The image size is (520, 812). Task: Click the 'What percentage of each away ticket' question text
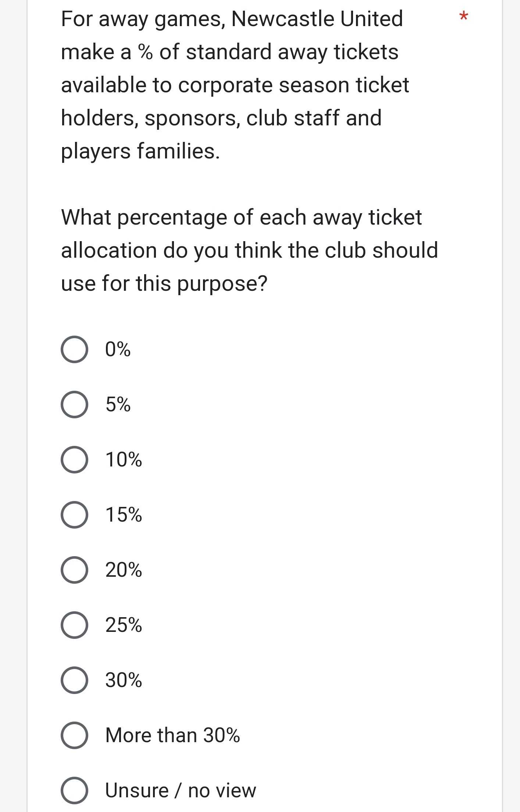(241, 218)
